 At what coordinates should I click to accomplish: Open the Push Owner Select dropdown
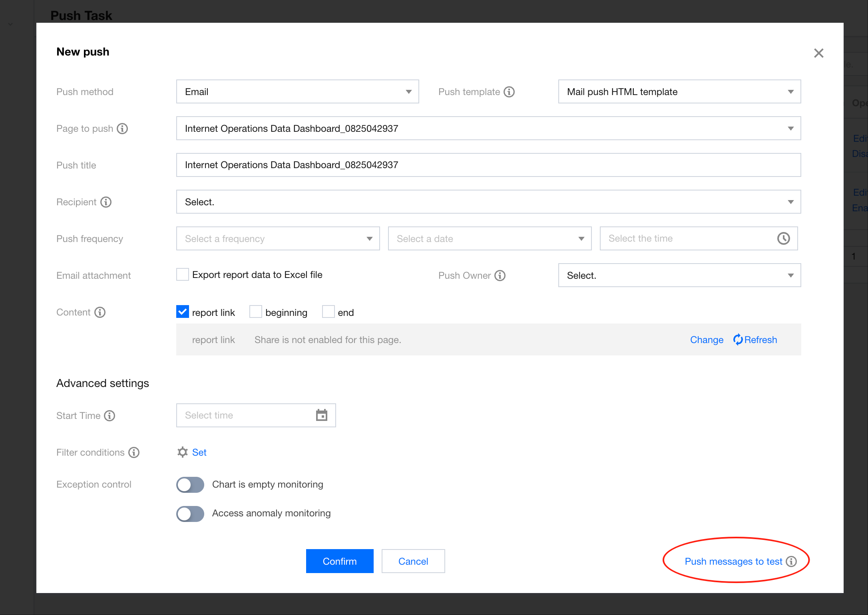pyautogui.click(x=679, y=276)
